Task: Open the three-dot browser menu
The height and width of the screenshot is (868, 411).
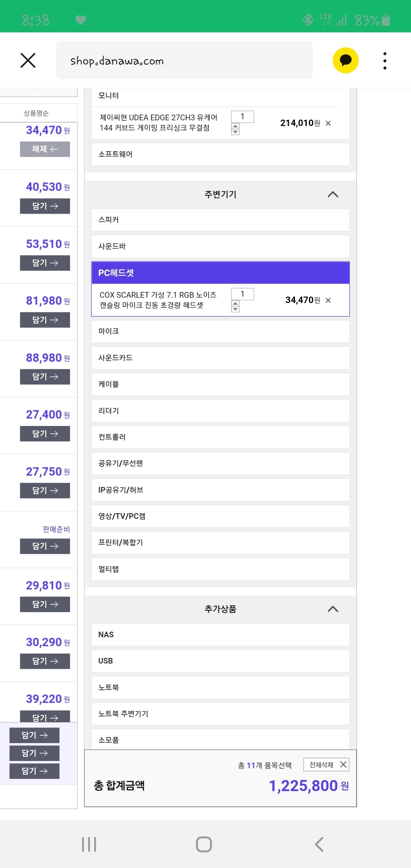Action: pos(385,61)
